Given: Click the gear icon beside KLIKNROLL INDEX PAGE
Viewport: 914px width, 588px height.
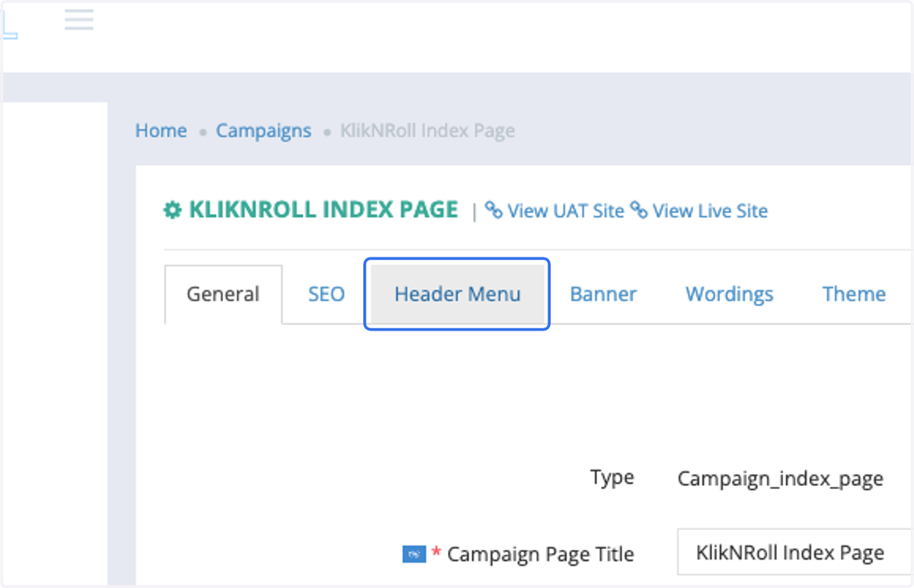Looking at the screenshot, I should pos(173,210).
